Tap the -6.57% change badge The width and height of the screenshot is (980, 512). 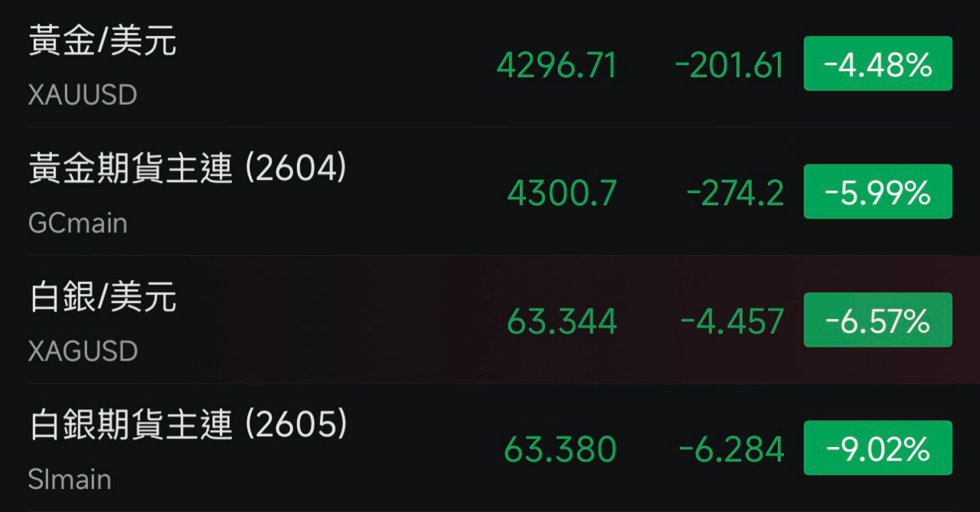pyautogui.click(x=877, y=320)
